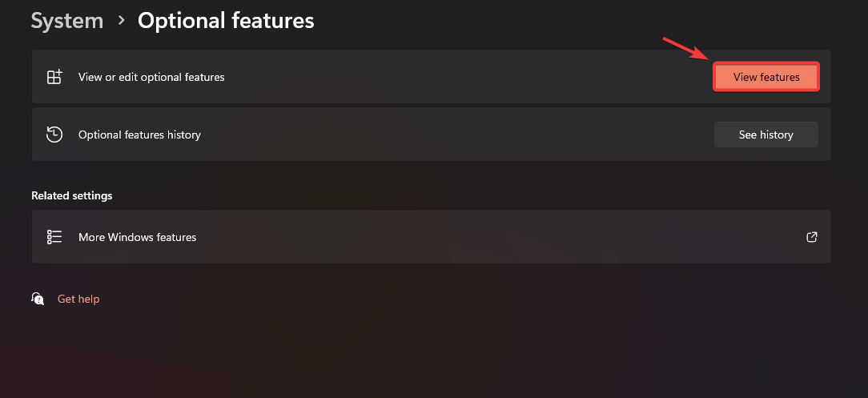Click empty space in the More Windows features row
This screenshot has width=868, height=398.
point(480,237)
